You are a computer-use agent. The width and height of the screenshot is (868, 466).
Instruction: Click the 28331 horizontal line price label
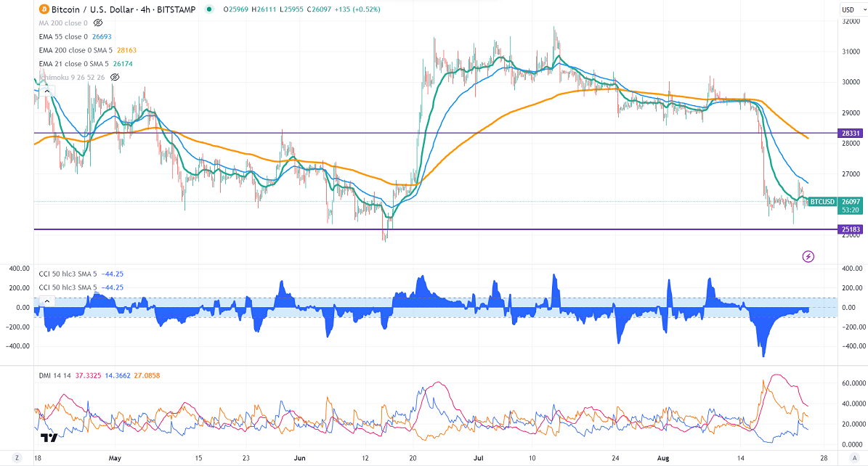851,134
